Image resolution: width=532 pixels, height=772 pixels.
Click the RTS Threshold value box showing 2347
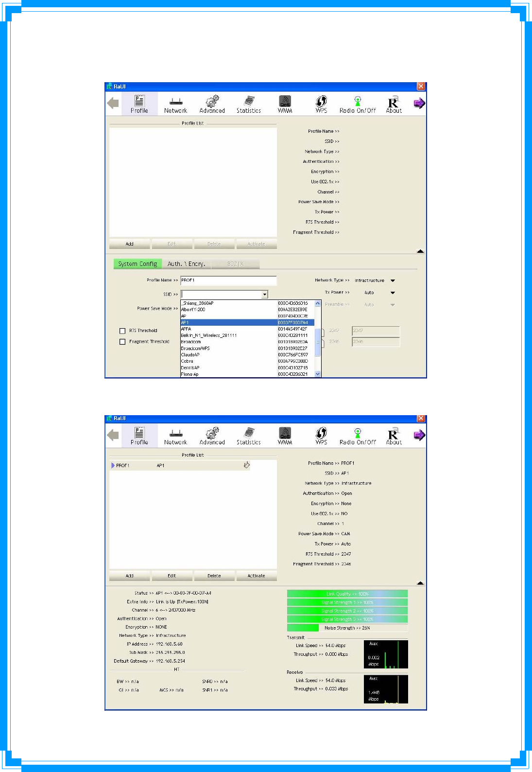tap(376, 331)
